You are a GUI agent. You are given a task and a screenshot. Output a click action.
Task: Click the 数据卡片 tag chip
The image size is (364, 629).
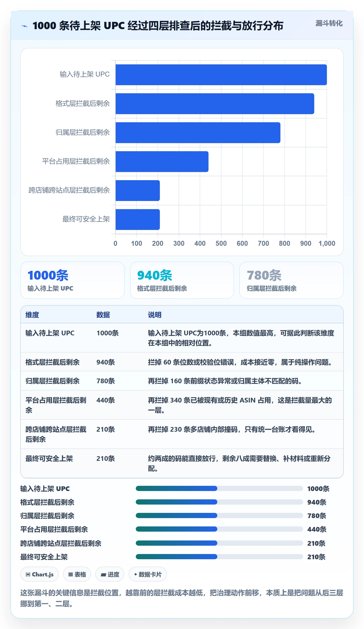(x=148, y=574)
